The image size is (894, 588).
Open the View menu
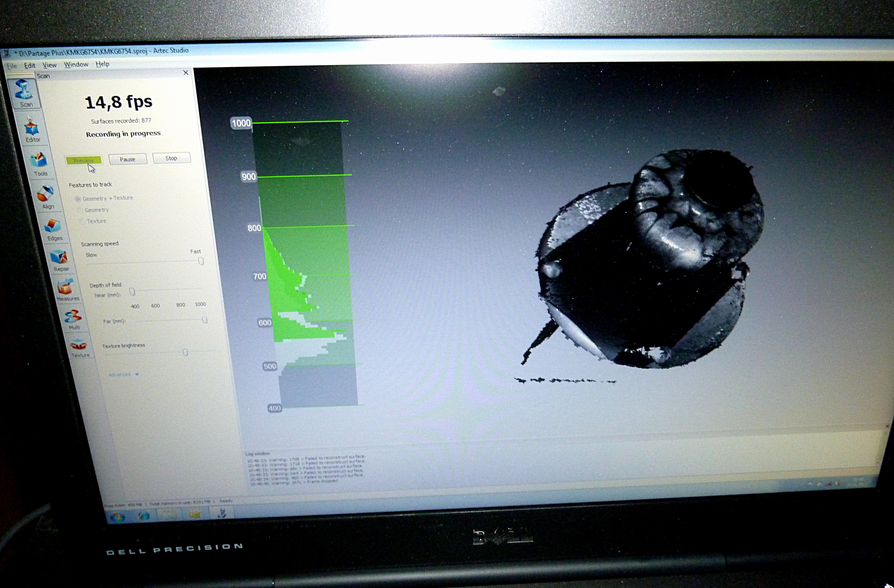[49, 65]
